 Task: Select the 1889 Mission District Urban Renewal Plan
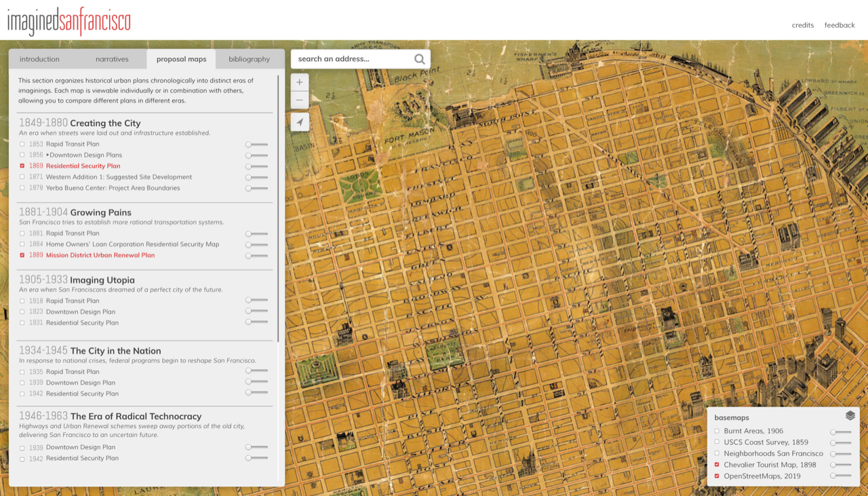(x=100, y=255)
